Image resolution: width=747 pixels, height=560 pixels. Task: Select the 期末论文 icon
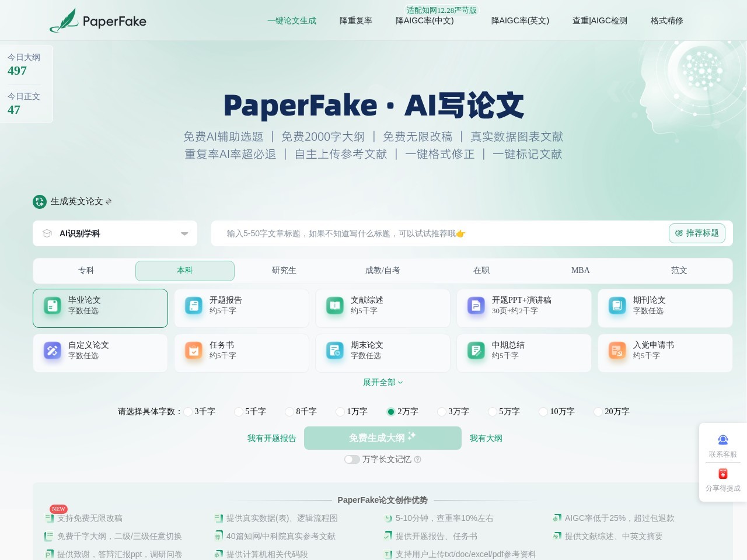[335, 350]
